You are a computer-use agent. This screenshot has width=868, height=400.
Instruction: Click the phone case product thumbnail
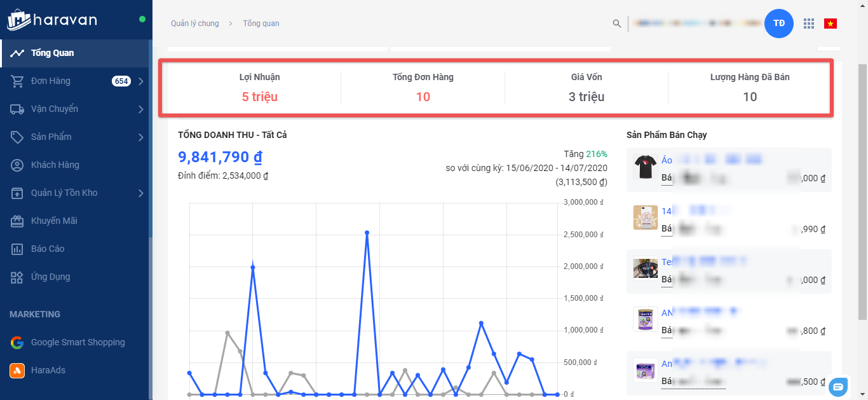(x=645, y=217)
